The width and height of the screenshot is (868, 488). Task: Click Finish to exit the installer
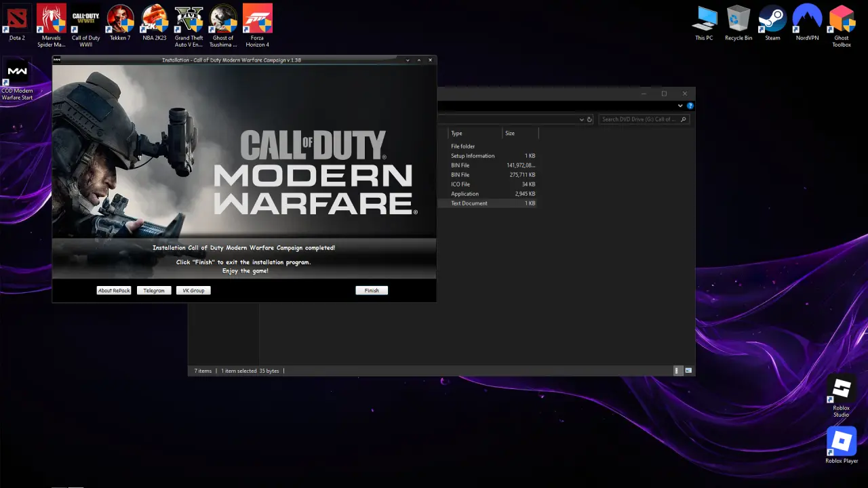pyautogui.click(x=372, y=290)
